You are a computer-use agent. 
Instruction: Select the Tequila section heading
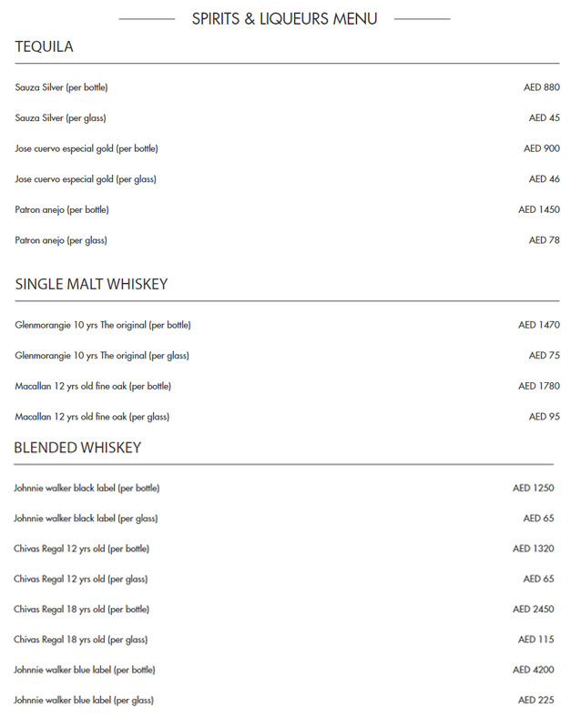click(x=45, y=47)
